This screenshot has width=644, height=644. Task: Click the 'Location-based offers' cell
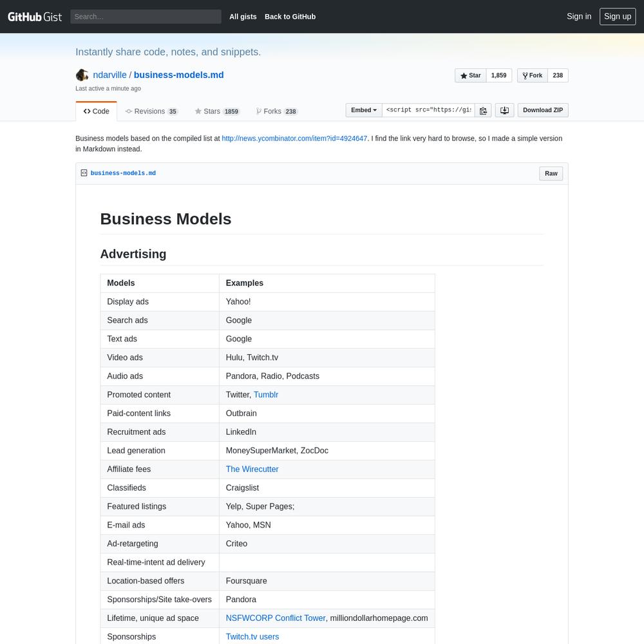click(160, 581)
